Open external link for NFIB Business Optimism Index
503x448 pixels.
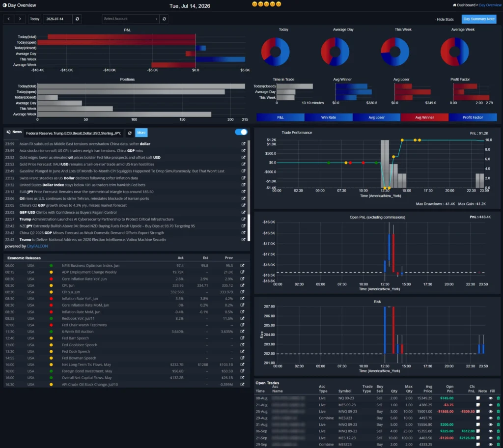point(242,265)
